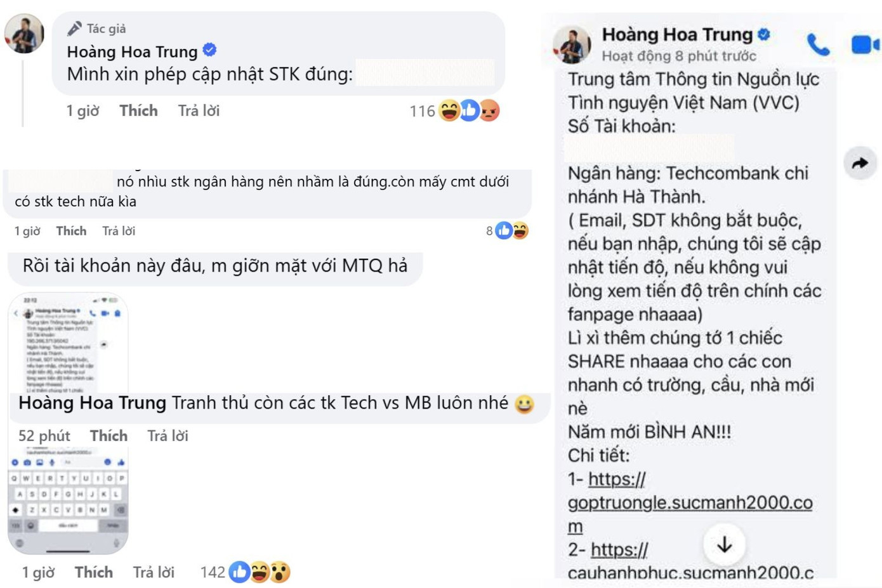Click the blue verified badge in the chat header

point(764,34)
